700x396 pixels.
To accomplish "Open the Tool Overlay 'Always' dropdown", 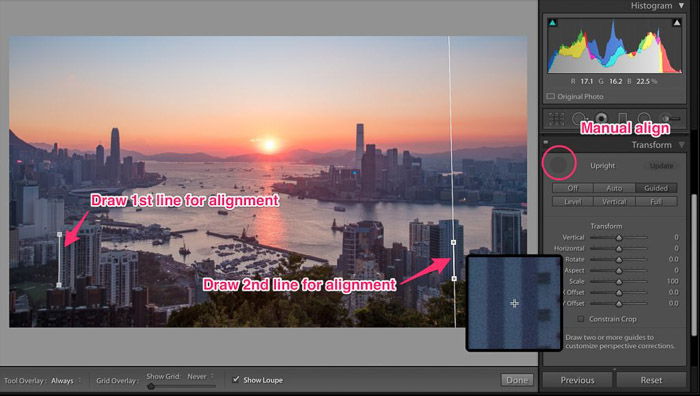I will [x=65, y=381].
